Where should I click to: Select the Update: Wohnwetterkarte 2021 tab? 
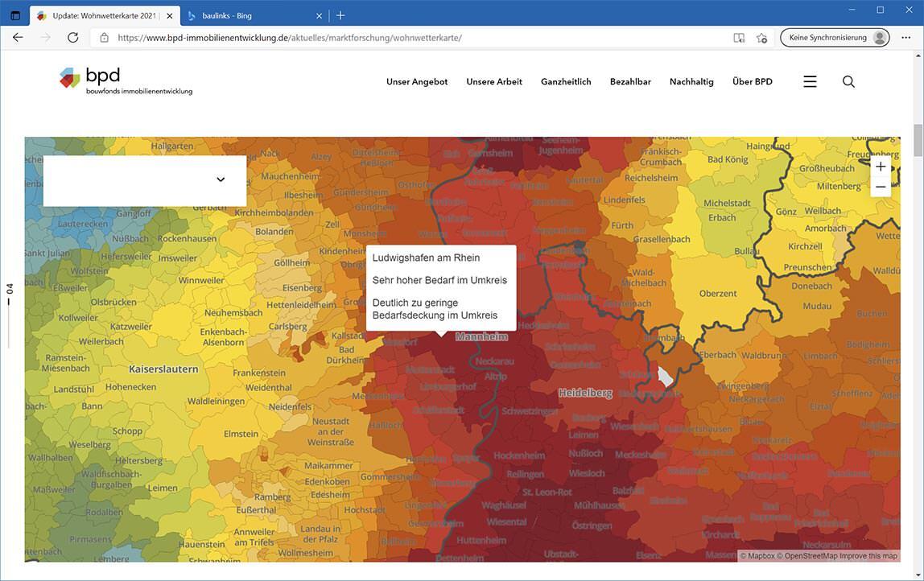(x=105, y=16)
